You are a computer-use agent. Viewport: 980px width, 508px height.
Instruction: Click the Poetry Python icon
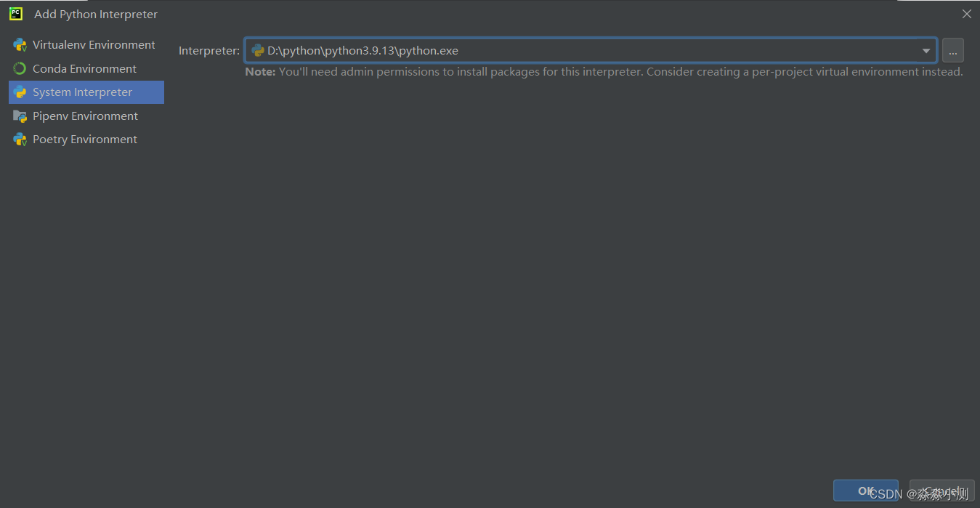[20, 140]
